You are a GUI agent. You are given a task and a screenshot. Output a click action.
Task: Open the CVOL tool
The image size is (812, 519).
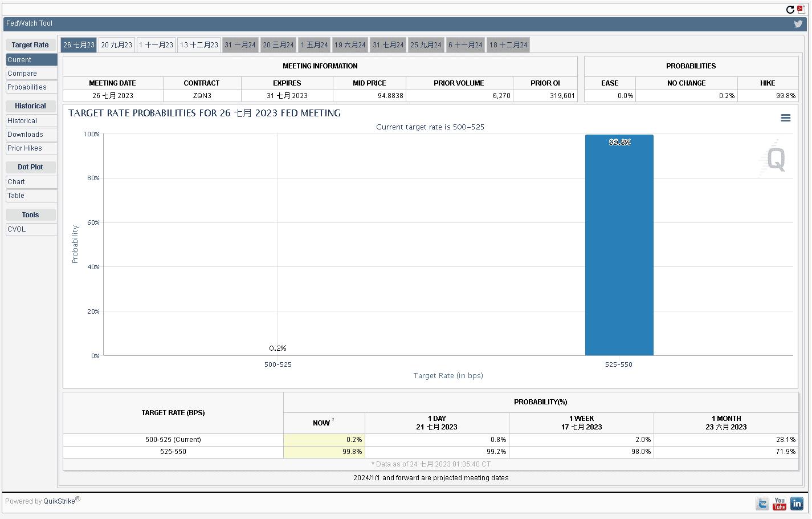pos(31,229)
